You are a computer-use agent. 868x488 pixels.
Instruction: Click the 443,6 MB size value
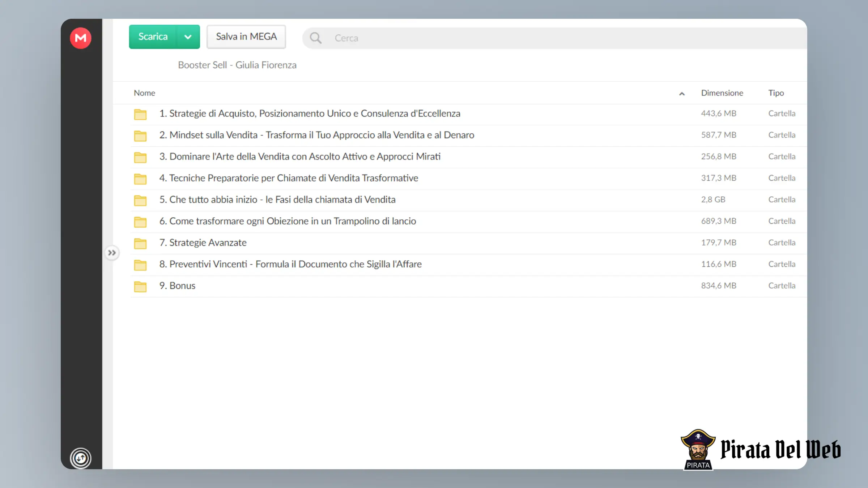tap(719, 114)
